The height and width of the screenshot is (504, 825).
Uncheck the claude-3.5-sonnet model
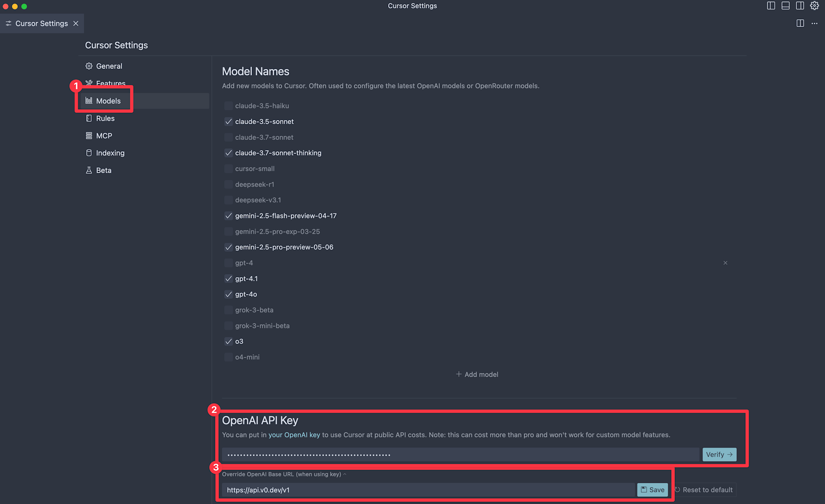pyautogui.click(x=228, y=122)
